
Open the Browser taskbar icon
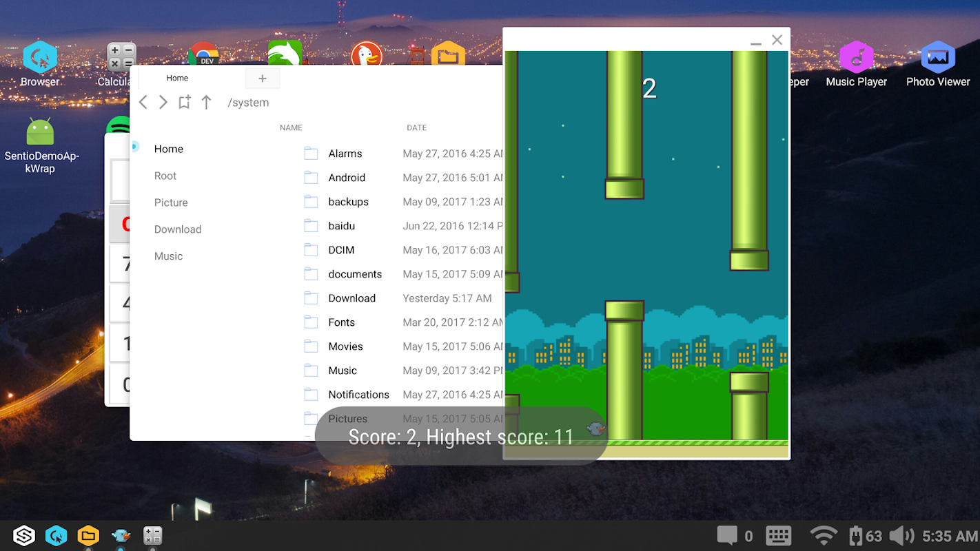click(x=57, y=536)
